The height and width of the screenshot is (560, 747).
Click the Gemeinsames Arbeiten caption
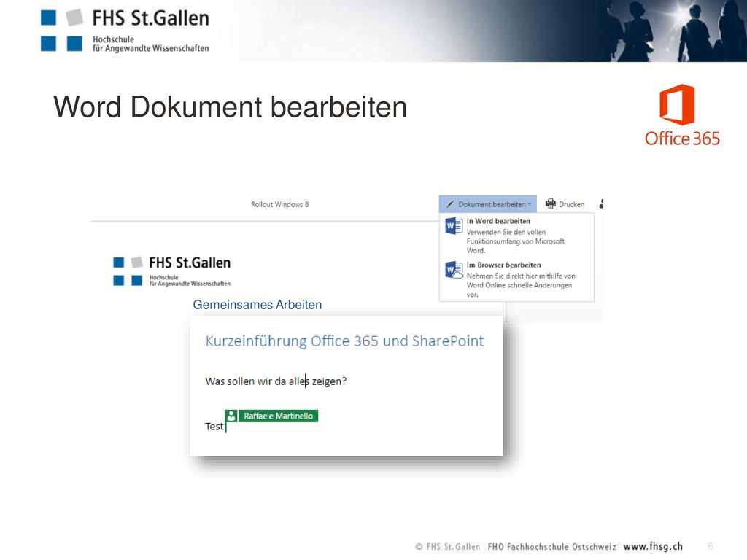[258, 305]
